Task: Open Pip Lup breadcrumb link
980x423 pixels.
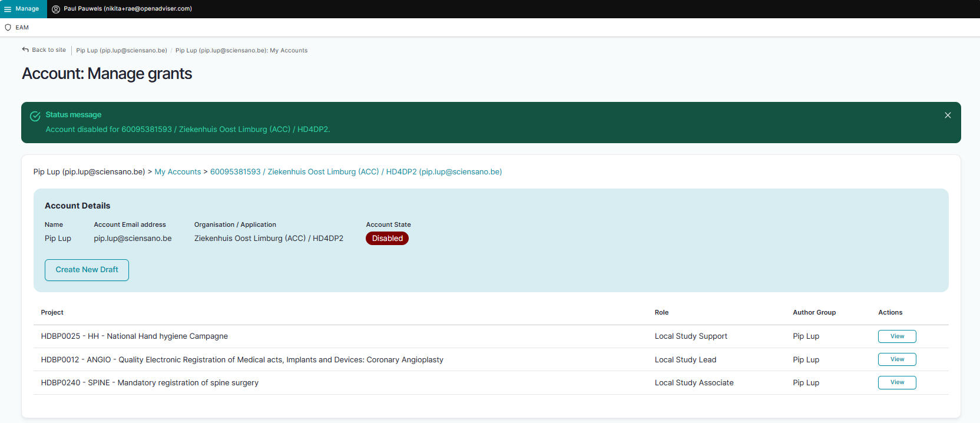Action: pyautogui.click(x=121, y=51)
